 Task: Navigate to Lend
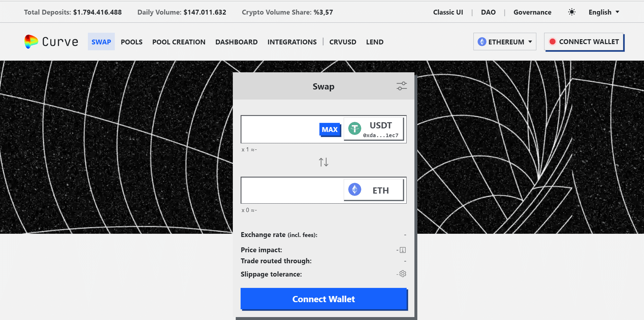click(375, 42)
